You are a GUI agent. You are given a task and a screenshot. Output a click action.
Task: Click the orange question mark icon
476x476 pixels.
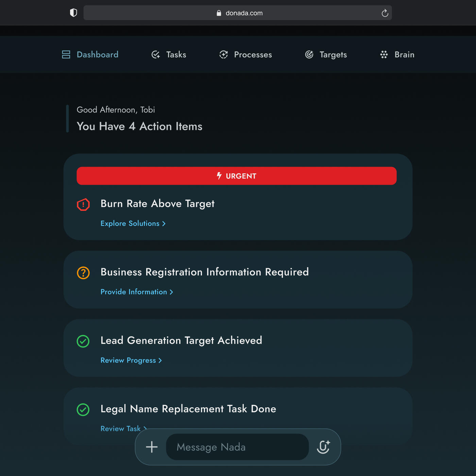83,273
